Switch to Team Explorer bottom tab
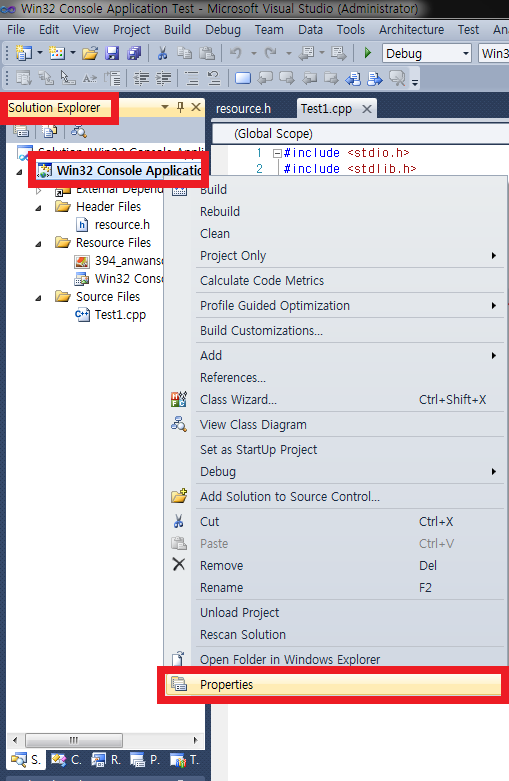This screenshot has width=509, height=781. tap(184, 760)
